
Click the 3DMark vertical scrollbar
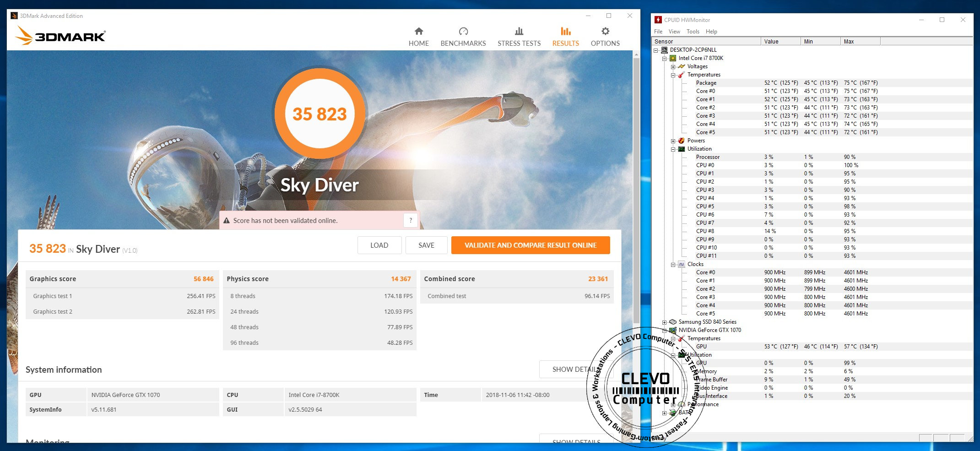636,190
